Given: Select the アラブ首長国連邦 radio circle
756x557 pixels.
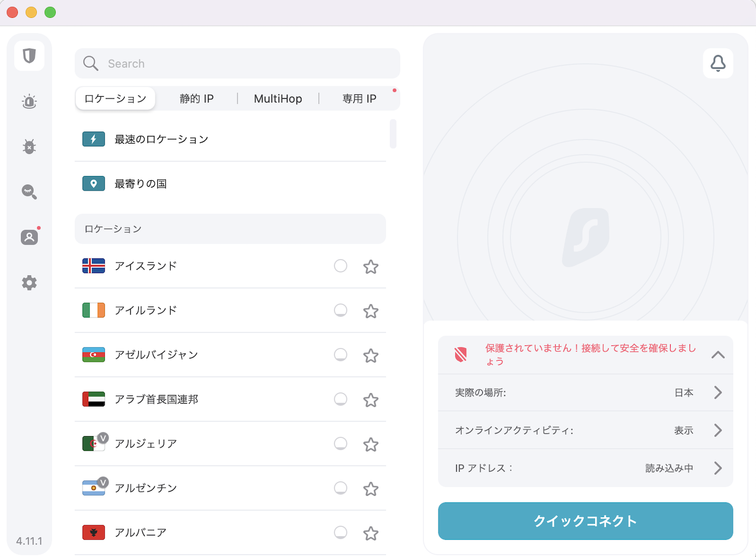Looking at the screenshot, I should click(340, 399).
